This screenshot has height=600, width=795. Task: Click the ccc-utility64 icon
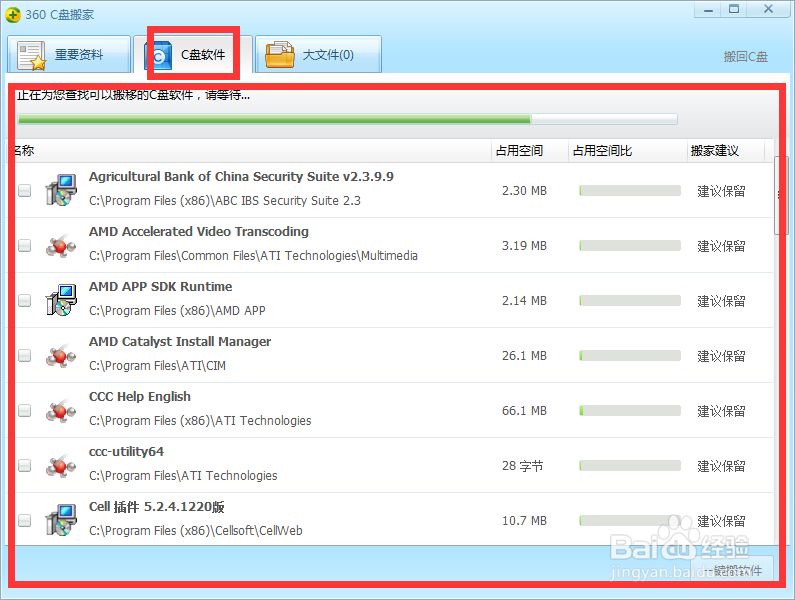pos(61,466)
